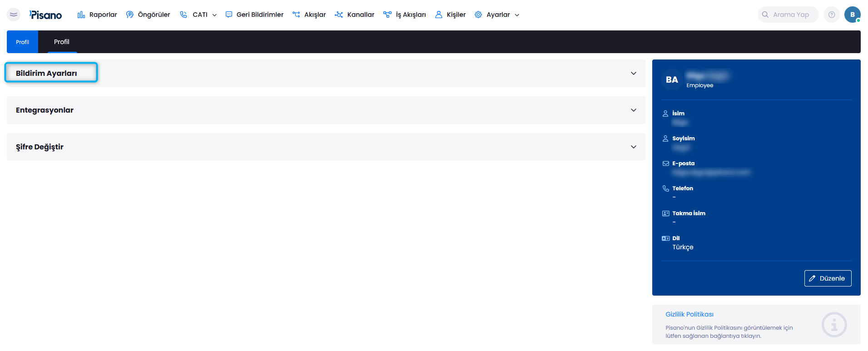This screenshot has height=351, width=868.
Task: Select the blue Profil tab
Action: coord(22,42)
